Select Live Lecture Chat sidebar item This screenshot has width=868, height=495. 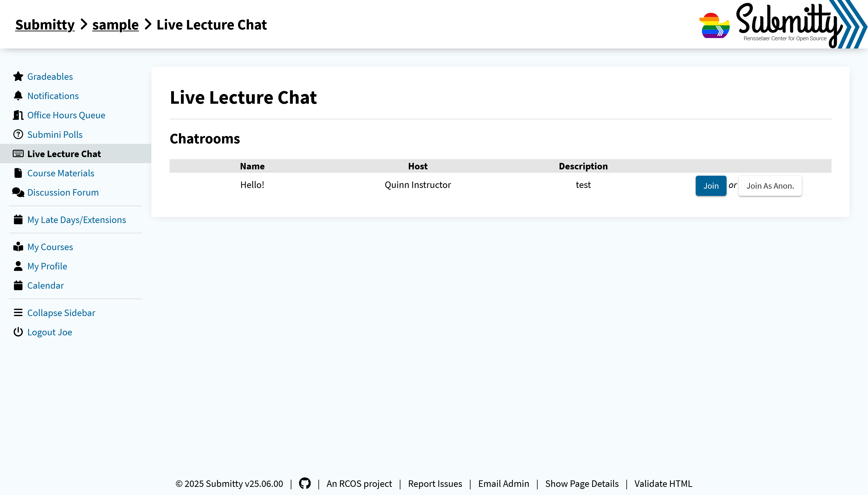coord(64,154)
